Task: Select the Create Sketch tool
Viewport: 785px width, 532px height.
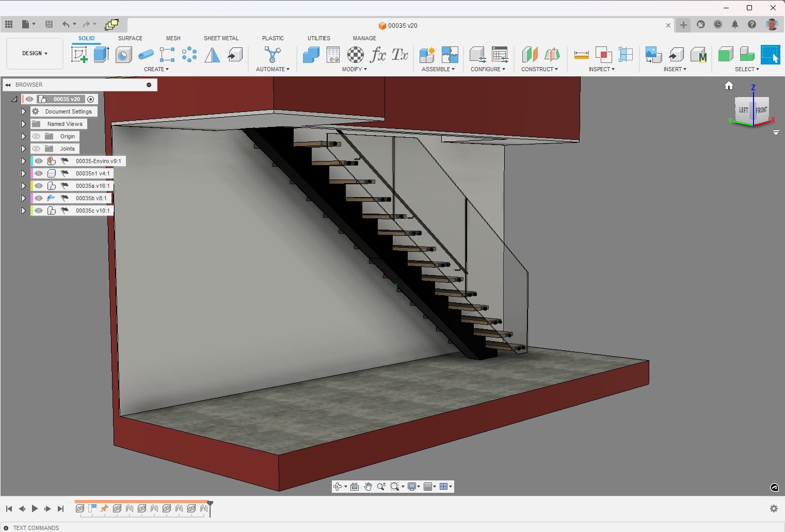Action: pyautogui.click(x=79, y=54)
